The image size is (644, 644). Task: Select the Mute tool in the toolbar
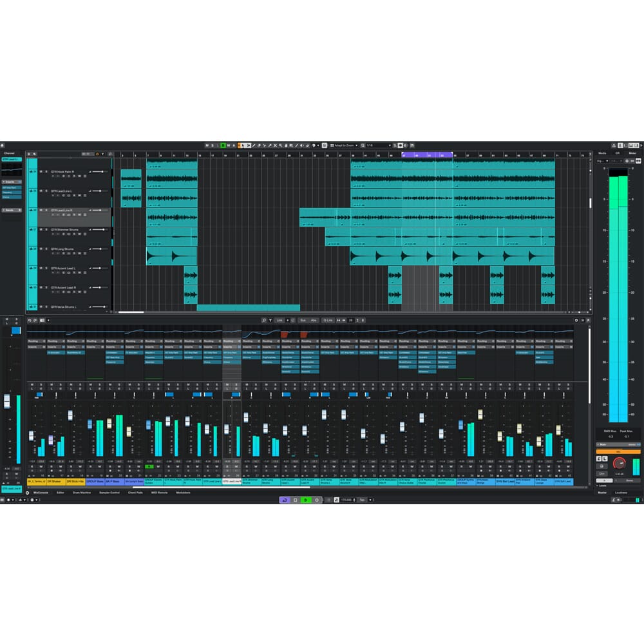tap(275, 145)
